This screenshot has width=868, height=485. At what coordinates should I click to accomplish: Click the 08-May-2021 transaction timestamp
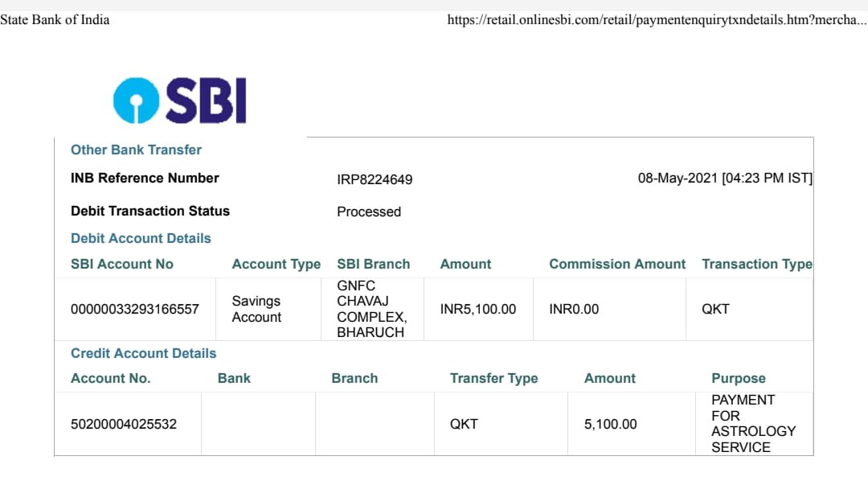coord(725,179)
